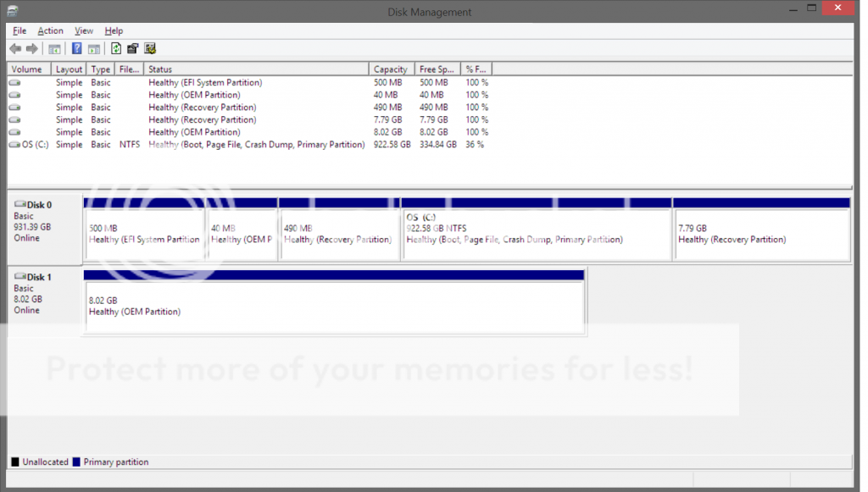Open the View menu
This screenshot has width=868, height=492.
(84, 31)
